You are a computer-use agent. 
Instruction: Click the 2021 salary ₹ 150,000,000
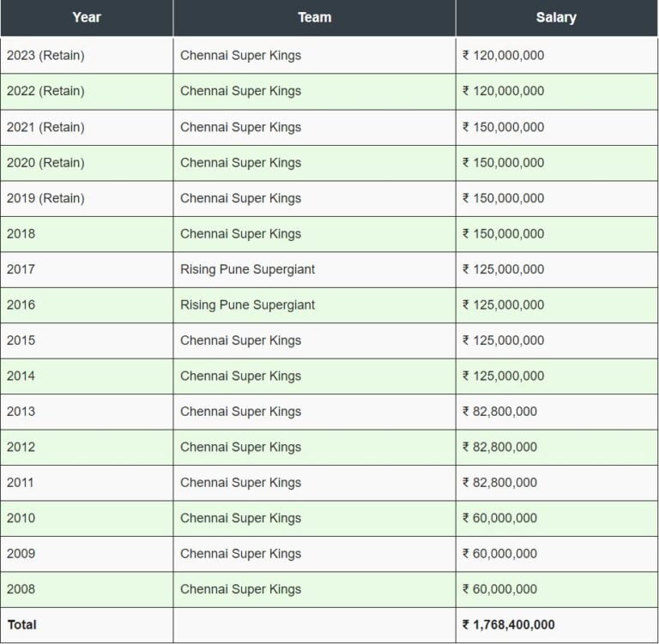(504, 127)
